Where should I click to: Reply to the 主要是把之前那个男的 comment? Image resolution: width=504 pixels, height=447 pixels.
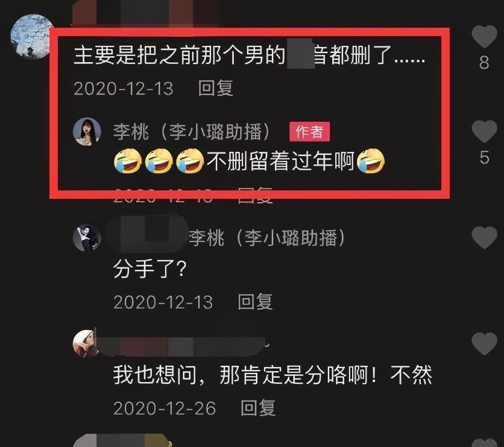click(215, 89)
